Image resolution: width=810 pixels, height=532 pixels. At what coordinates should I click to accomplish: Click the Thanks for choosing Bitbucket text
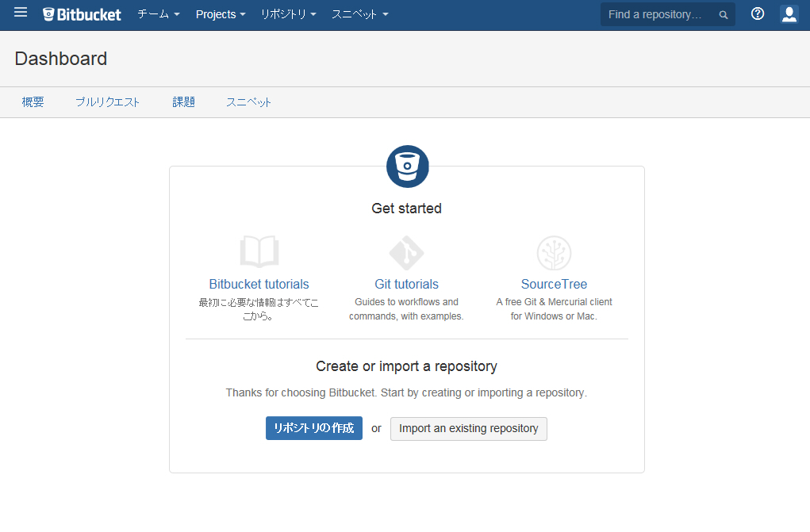pos(406,392)
